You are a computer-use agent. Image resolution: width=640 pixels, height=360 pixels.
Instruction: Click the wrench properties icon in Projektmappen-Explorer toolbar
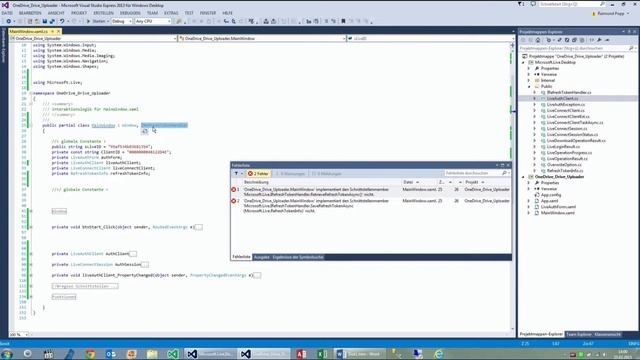click(x=599, y=40)
